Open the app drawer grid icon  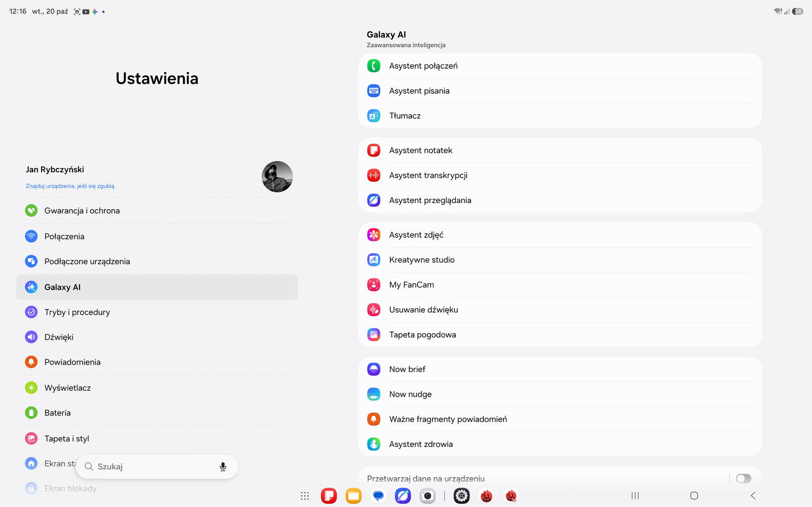tap(305, 496)
